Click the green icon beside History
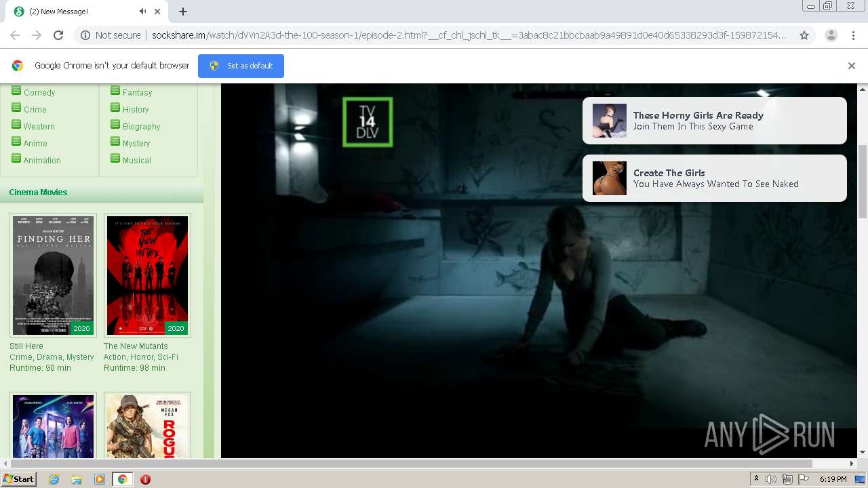 [115, 108]
